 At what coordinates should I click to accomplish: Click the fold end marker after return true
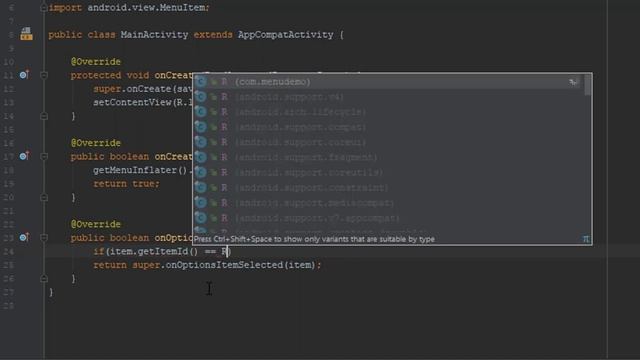click(x=44, y=198)
